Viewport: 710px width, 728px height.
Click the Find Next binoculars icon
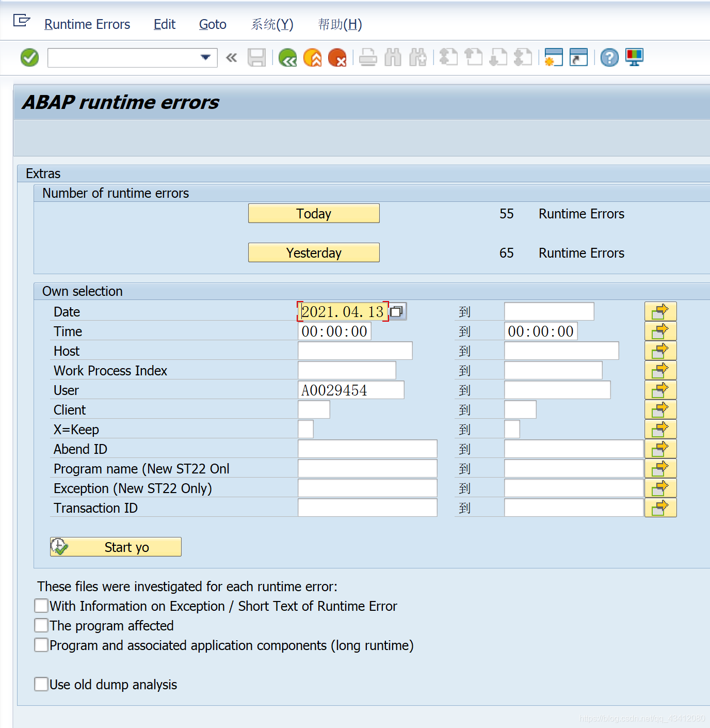point(417,57)
